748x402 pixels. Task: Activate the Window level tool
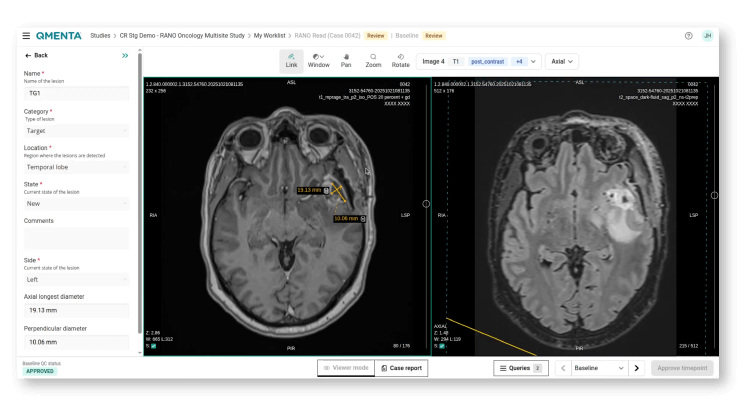pyautogui.click(x=318, y=60)
